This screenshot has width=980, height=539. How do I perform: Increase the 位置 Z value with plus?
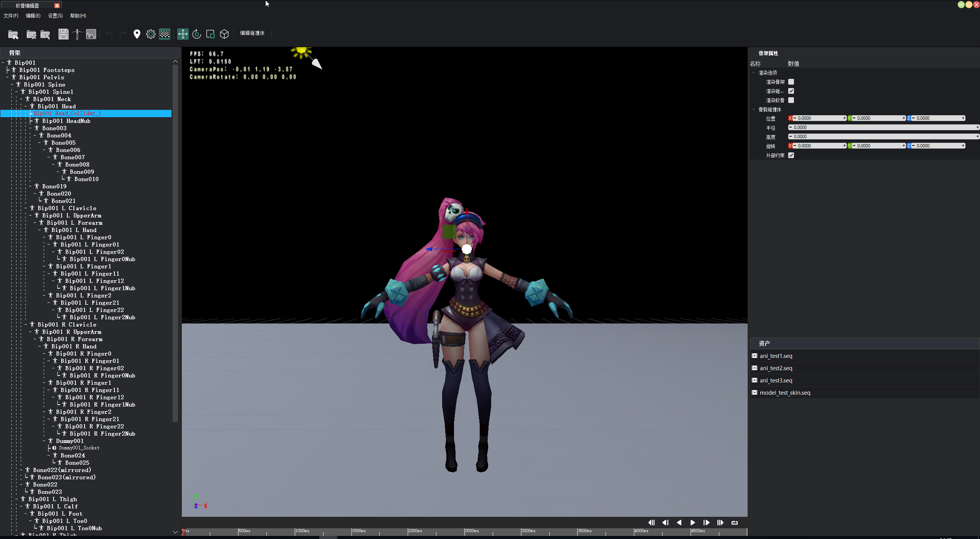[963, 118]
